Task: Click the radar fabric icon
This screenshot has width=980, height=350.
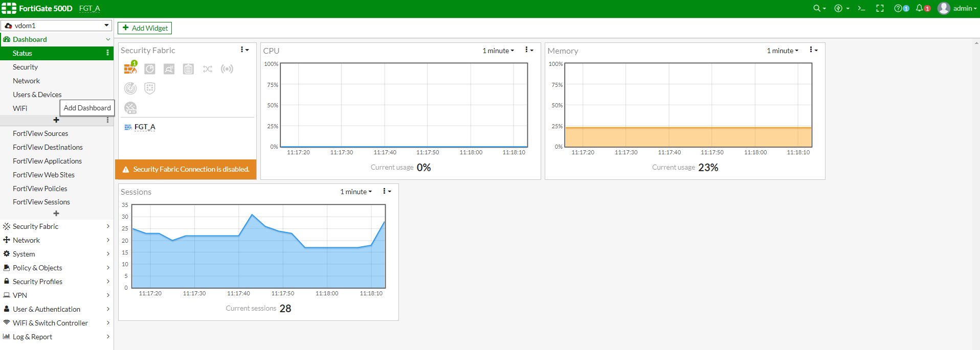Action: [x=130, y=88]
